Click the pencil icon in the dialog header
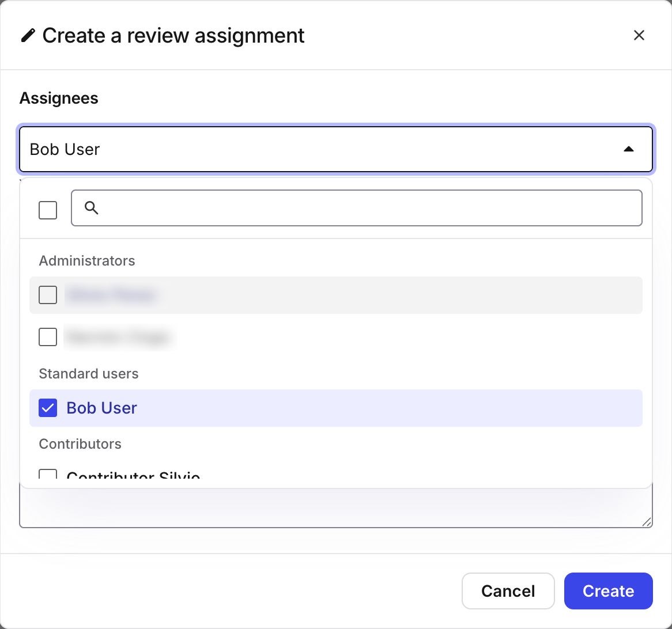672x629 pixels. [28, 35]
